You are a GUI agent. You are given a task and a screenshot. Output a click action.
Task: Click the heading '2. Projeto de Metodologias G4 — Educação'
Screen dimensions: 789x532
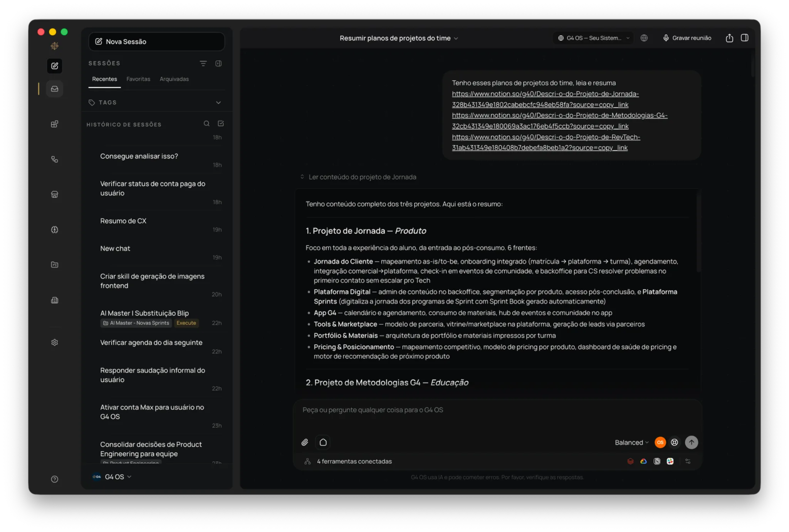387,383
